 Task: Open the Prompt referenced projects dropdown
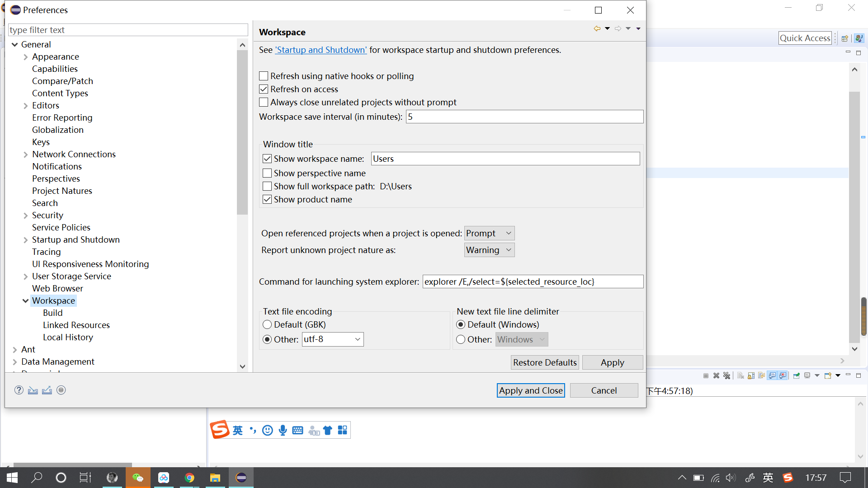coord(489,233)
